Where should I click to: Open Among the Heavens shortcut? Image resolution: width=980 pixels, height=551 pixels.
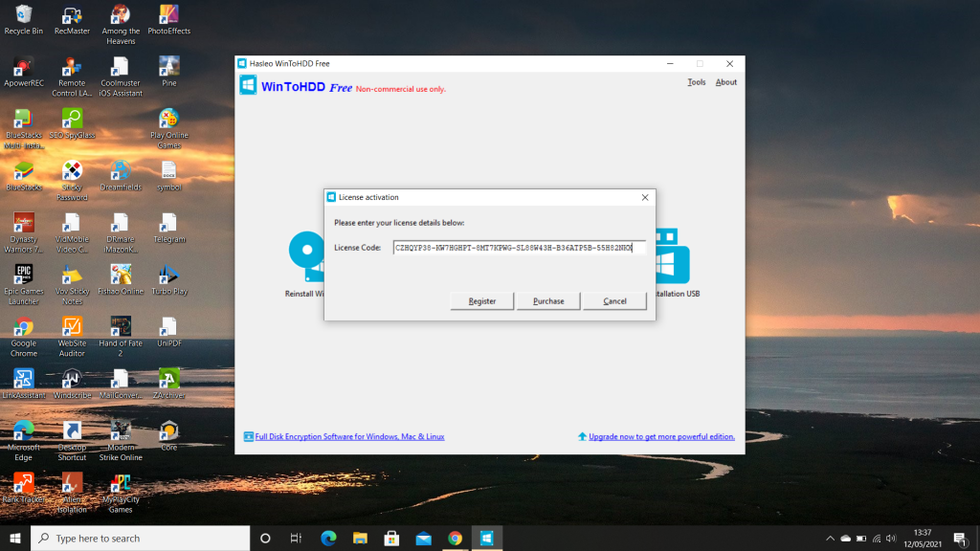[121, 25]
